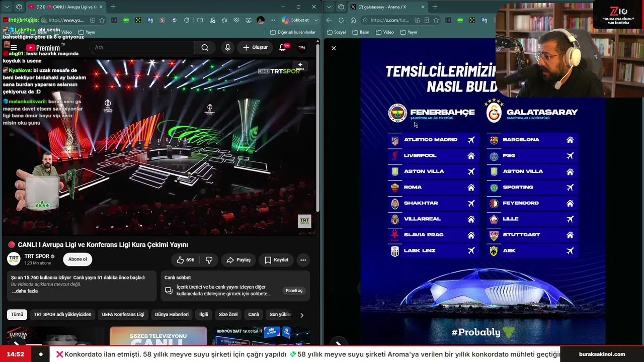Open Basın bookmarks folder in X window
The image size is (644, 362).
click(x=361, y=32)
